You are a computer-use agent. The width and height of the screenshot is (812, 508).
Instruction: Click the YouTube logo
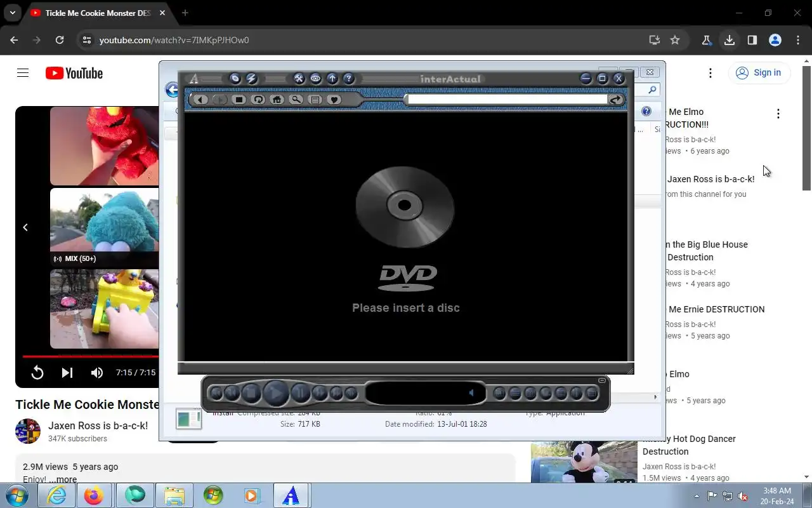tap(74, 73)
